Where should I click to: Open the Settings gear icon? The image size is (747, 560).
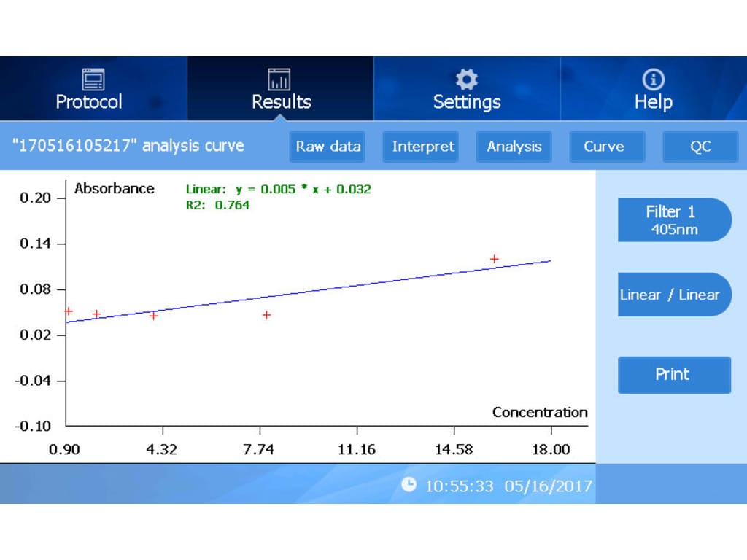point(466,79)
